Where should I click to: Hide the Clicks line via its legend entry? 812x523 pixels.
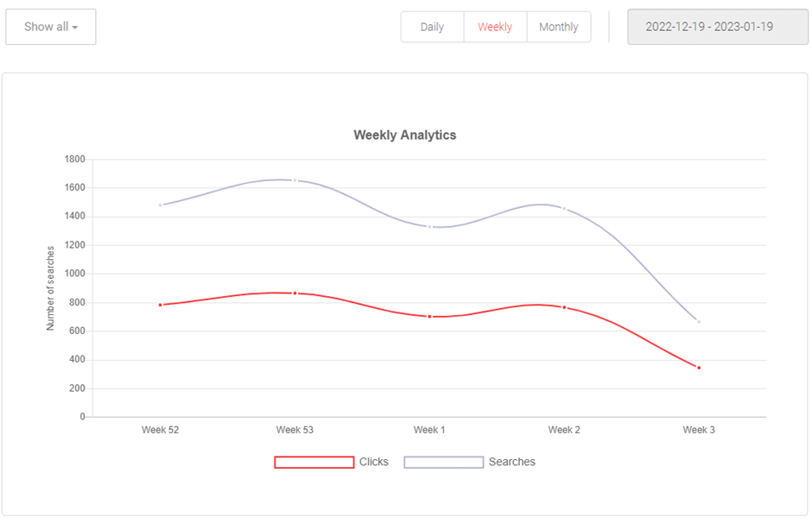[x=373, y=462]
